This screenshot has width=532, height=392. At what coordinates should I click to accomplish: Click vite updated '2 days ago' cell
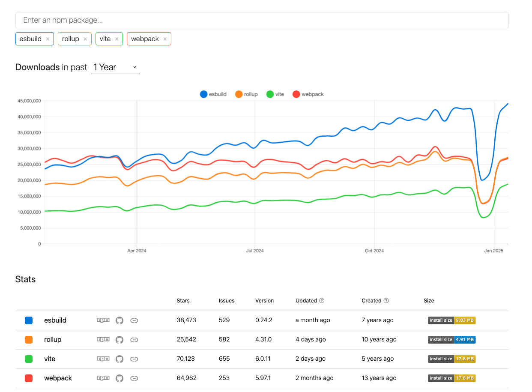(x=311, y=359)
